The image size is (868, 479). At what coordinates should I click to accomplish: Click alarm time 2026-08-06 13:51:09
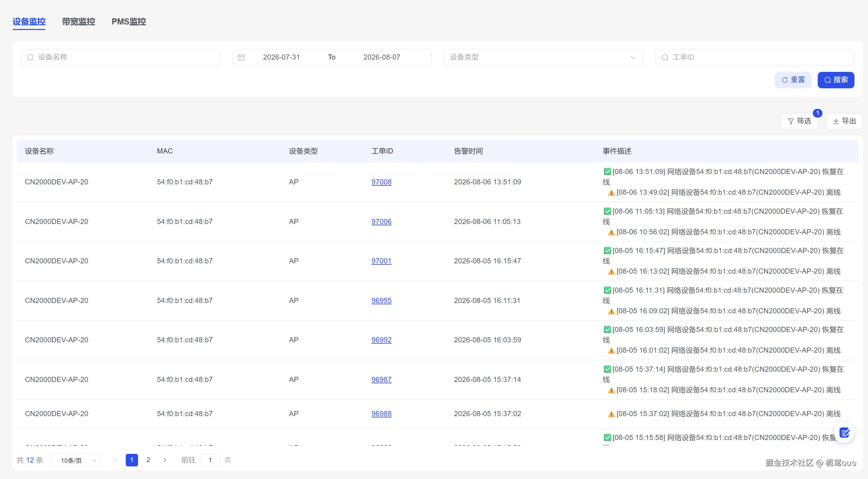[x=487, y=182]
